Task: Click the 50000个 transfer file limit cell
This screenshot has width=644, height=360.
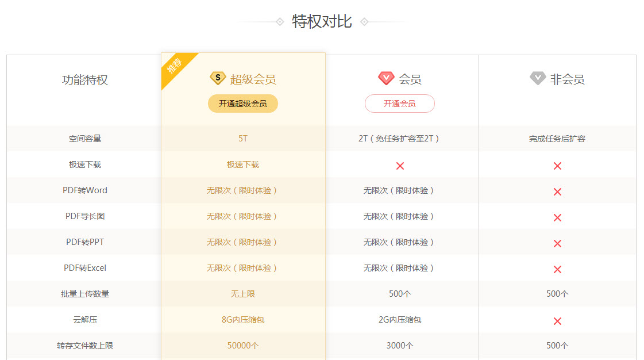Action: pyautogui.click(x=242, y=346)
